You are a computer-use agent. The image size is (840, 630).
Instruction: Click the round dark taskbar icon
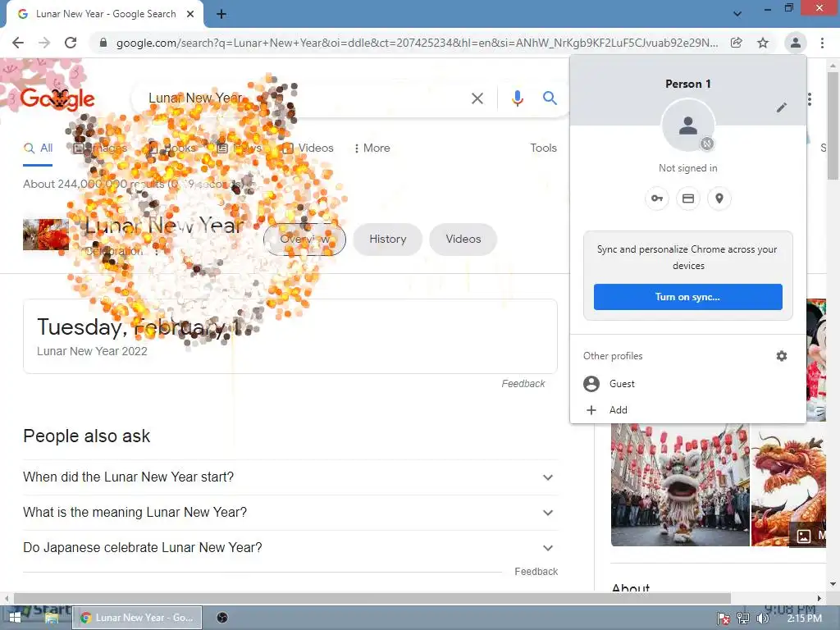coord(222,618)
